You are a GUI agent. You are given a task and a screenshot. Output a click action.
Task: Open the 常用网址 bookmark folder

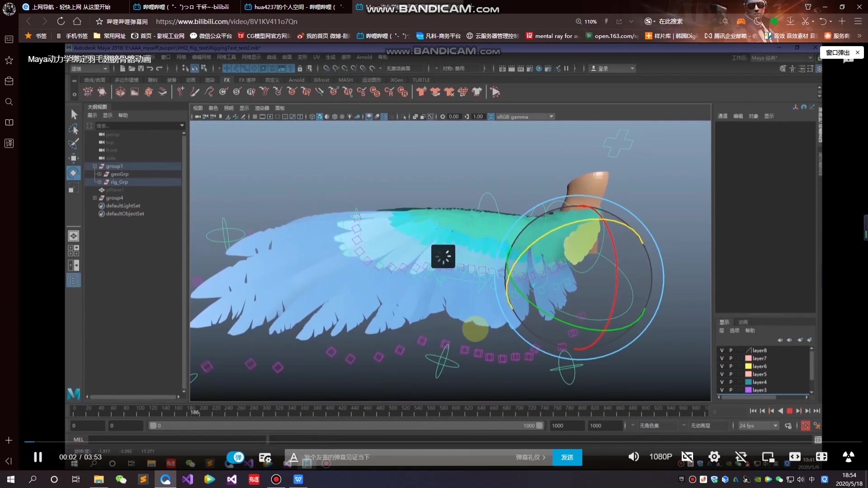(109, 36)
